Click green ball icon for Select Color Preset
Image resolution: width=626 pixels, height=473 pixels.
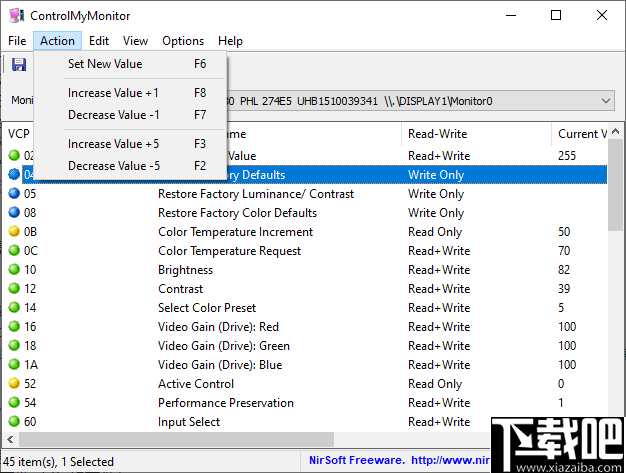[14, 307]
